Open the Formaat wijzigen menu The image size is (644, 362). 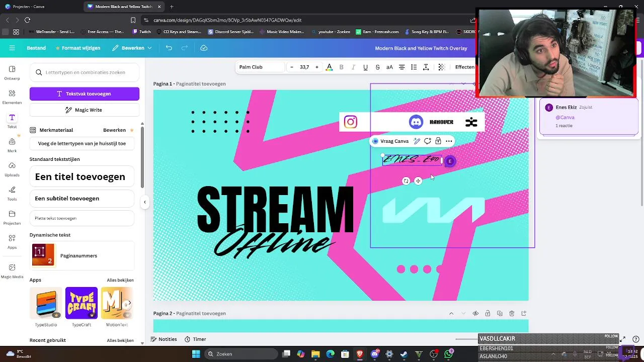[77, 48]
